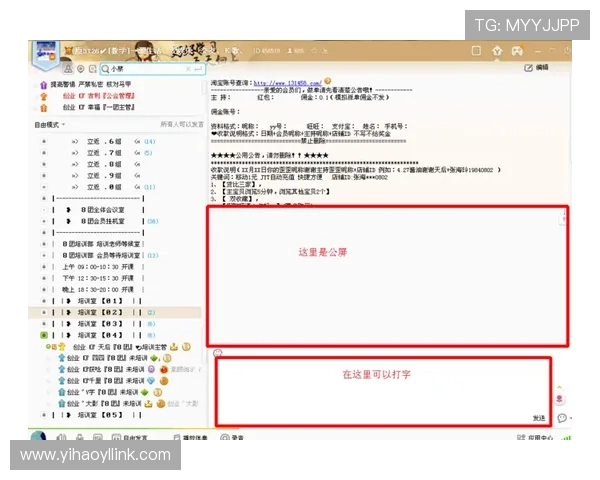Expand the 立返.7组 channel

(44, 153)
